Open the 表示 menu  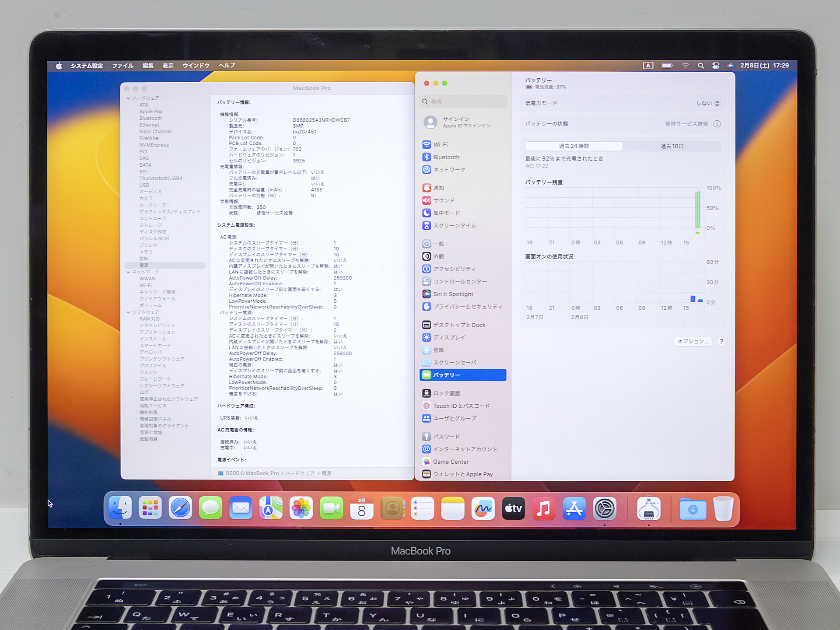pos(168,66)
